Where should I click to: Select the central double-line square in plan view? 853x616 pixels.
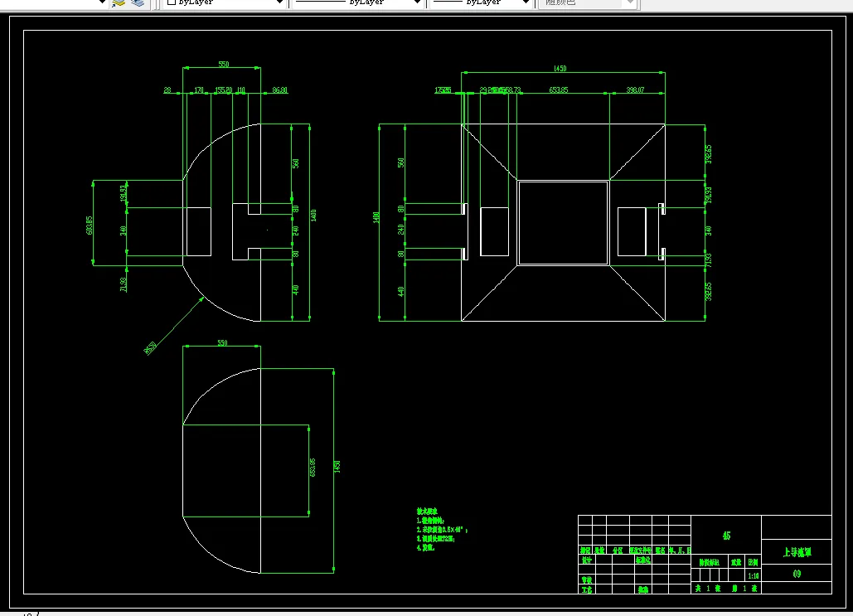tap(563, 223)
